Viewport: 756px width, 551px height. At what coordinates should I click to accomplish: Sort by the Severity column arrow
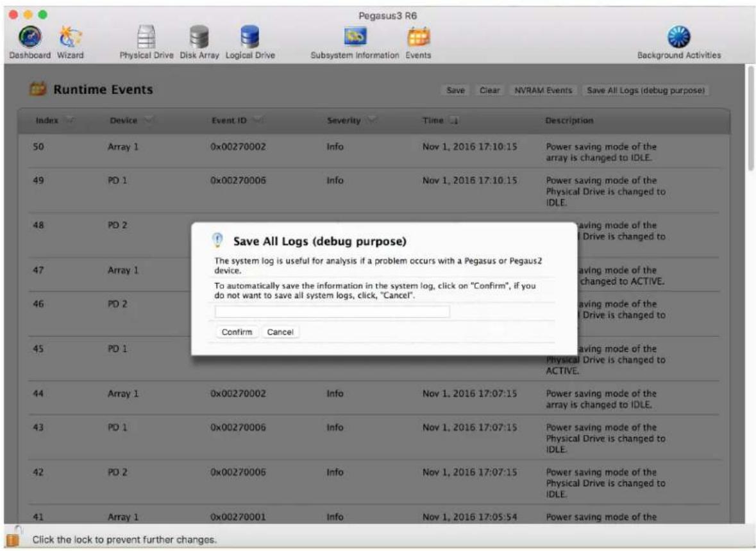pos(371,120)
